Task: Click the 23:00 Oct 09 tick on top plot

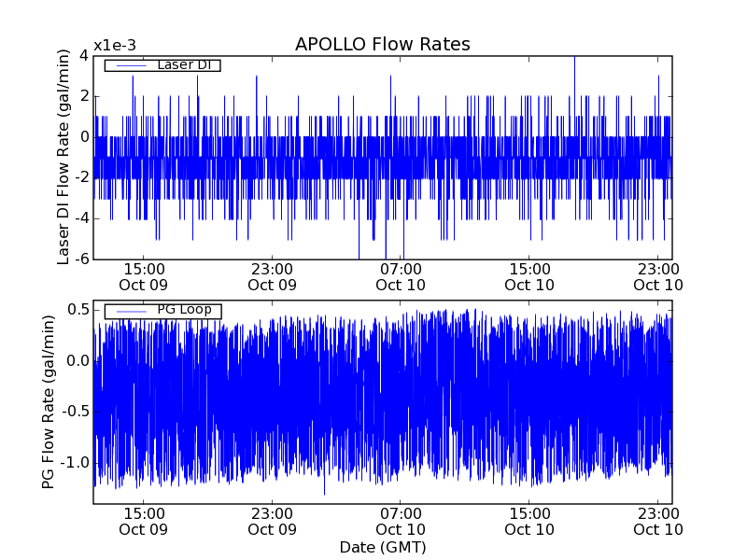Action: click(273, 276)
